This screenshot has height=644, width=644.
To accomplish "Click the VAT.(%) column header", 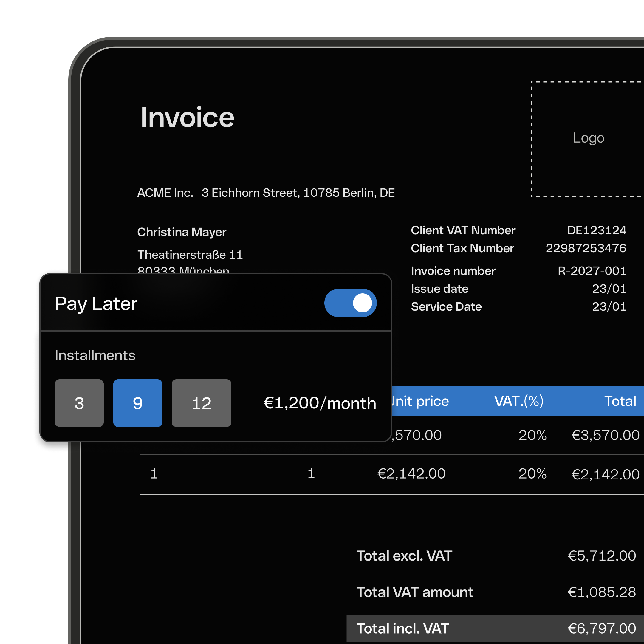I will (519, 401).
